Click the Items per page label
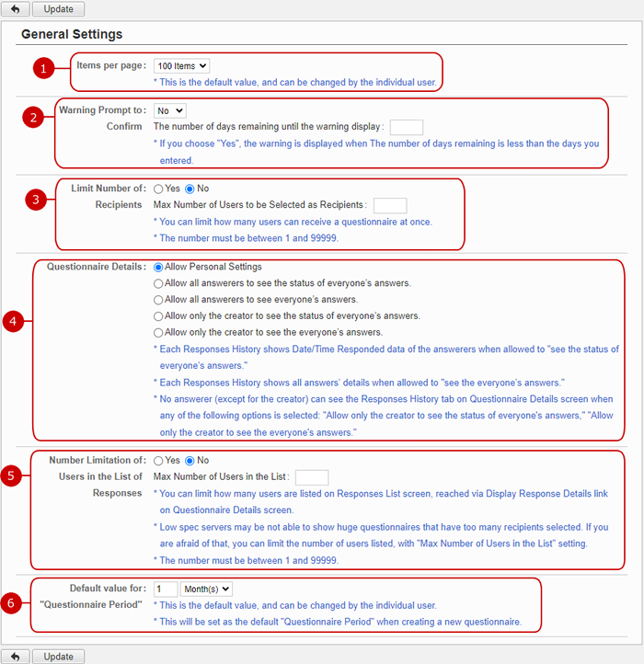This screenshot has width=644, height=664. tap(111, 65)
